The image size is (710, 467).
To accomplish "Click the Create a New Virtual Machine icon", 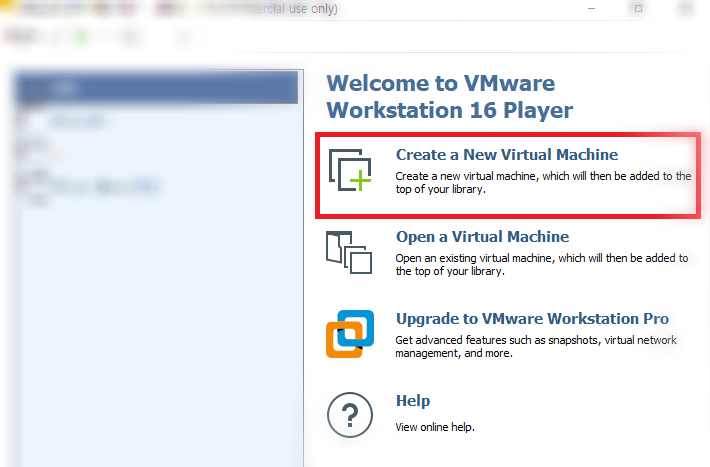I will pyautogui.click(x=350, y=170).
